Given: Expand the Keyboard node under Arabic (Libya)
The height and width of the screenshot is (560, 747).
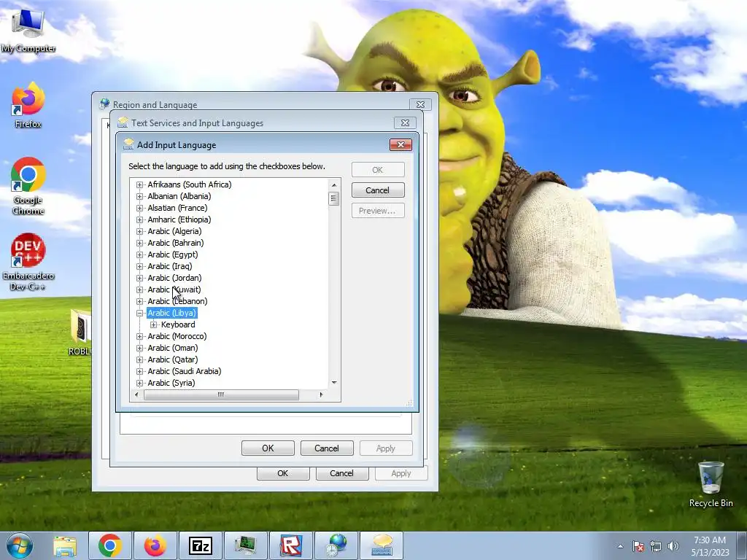Looking at the screenshot, I should point(153,324).
